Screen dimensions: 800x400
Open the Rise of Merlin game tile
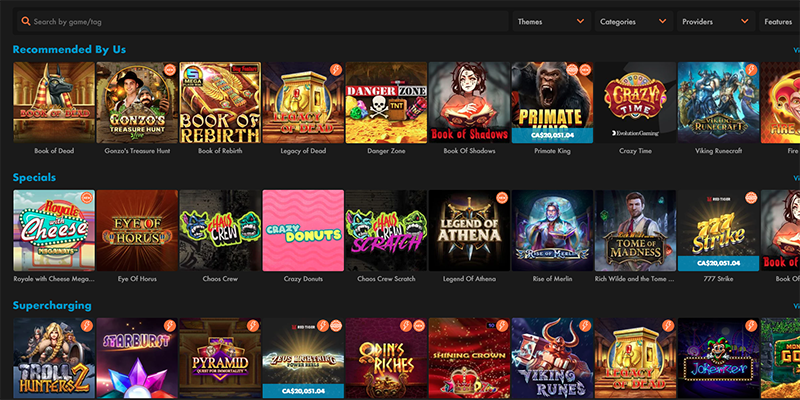click(552, 231)
